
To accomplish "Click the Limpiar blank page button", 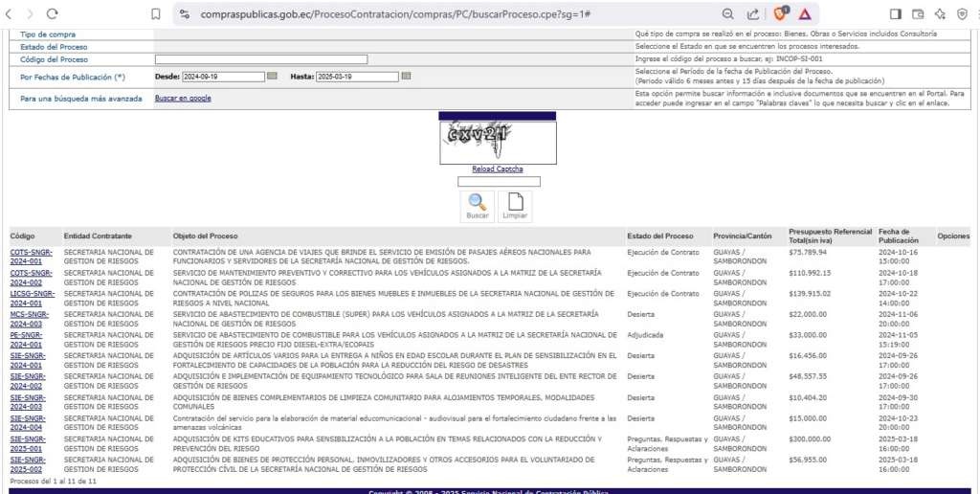I will [515, 207].
